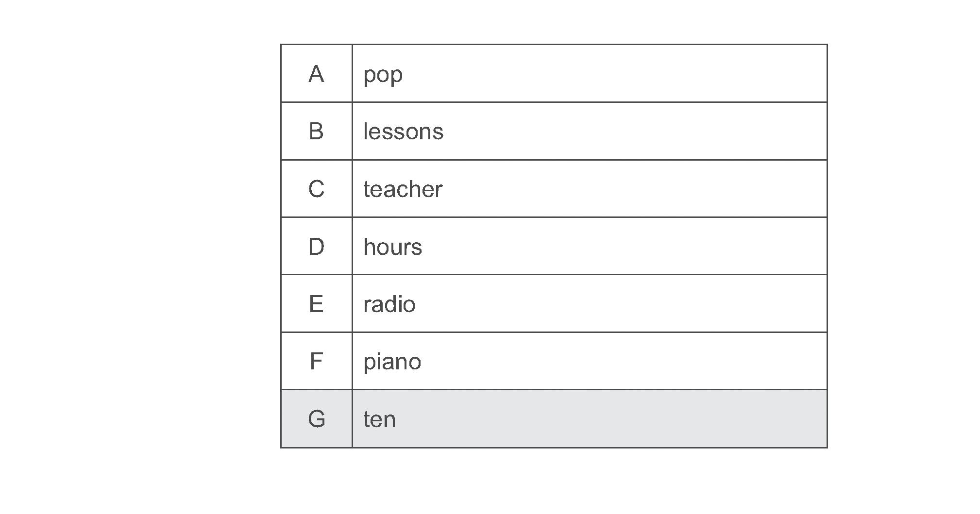Click the letter D cell
This screenshot has height=514, width=980.
click(316, 247)
